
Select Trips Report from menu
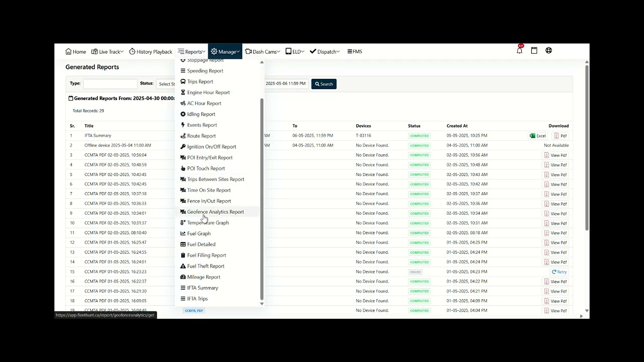pyautogui.click(x=200, y=81)
